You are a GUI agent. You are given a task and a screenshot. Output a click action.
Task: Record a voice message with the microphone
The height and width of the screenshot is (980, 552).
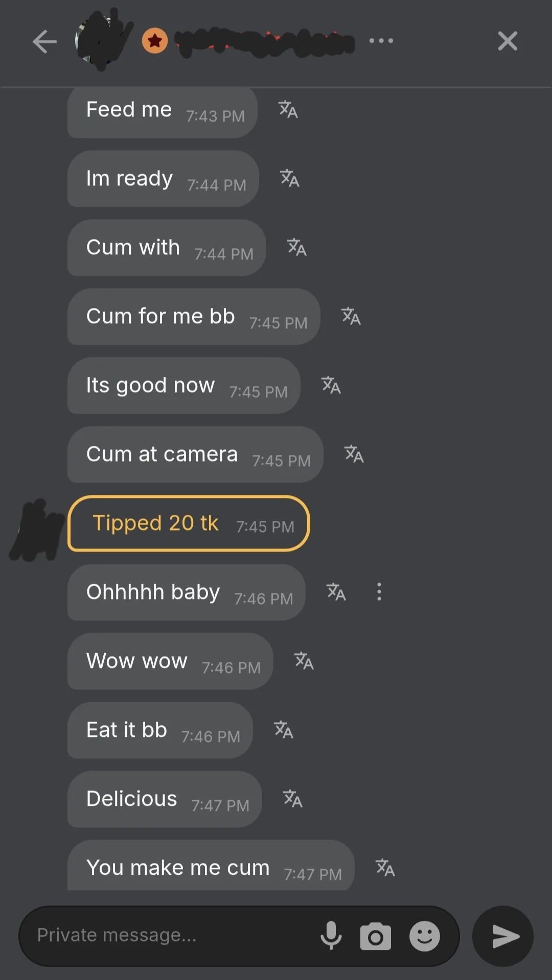click(331, 936)
